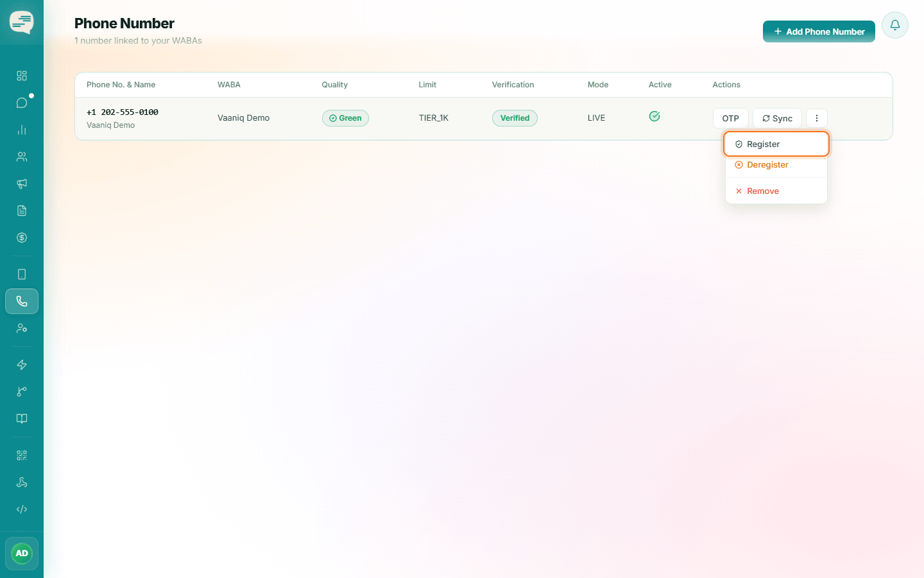Screen dimensions: 924x578
Task: Open the chat inbox bubble icon
Action: pyautogui.click(x=22, y=103)
